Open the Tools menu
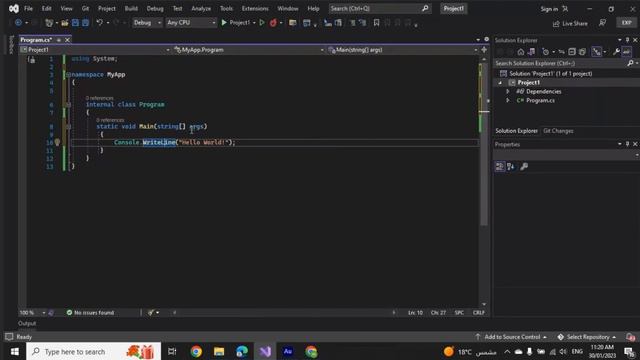 (x=226, y=9)
